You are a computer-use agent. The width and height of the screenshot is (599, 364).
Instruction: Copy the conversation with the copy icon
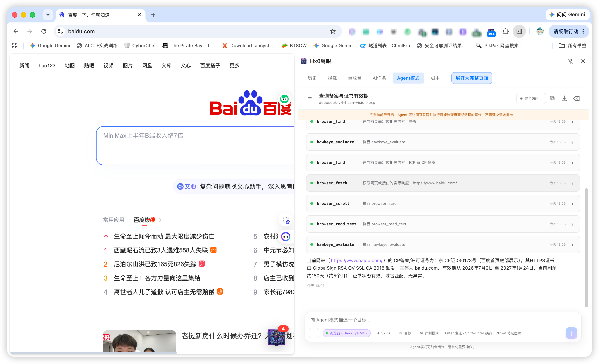pyautogui.click(x=552, y=98)
